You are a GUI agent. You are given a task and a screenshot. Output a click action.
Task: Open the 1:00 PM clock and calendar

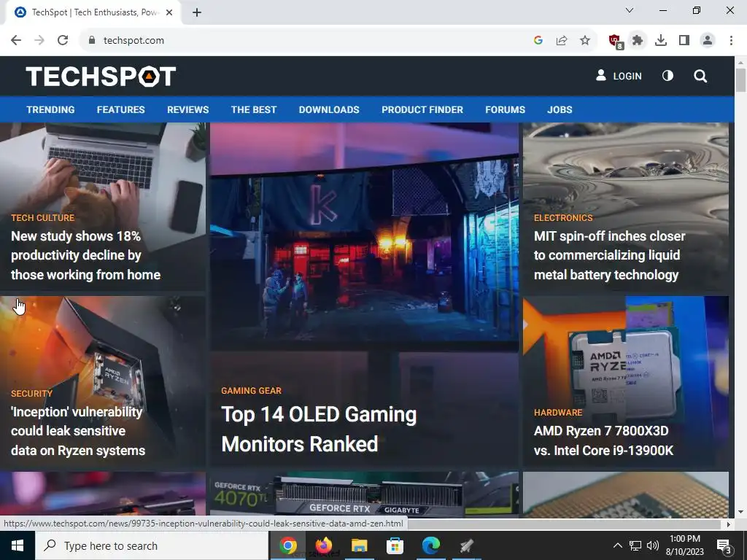[685, 545]
